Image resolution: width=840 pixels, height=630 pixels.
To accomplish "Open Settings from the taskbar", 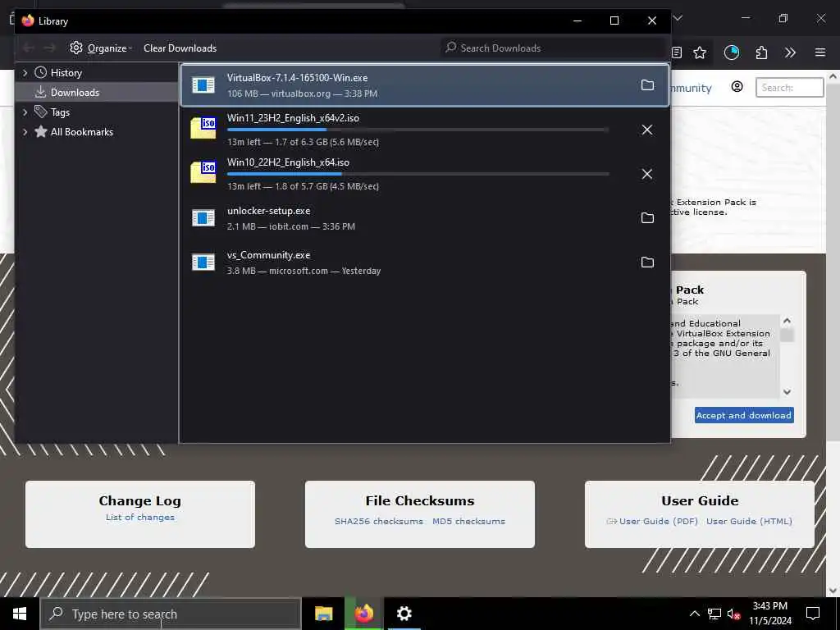I will click(404, 614).
